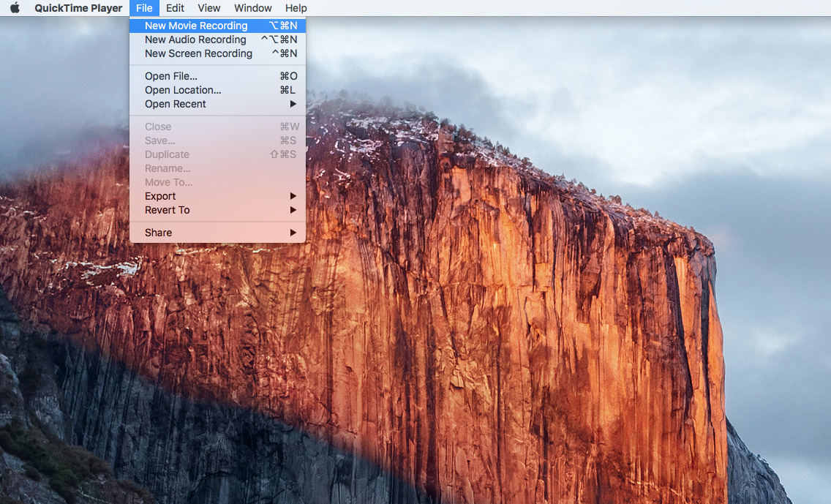Expand the Open Recent submenu
The image size is (831, 504).
(176, 104)
